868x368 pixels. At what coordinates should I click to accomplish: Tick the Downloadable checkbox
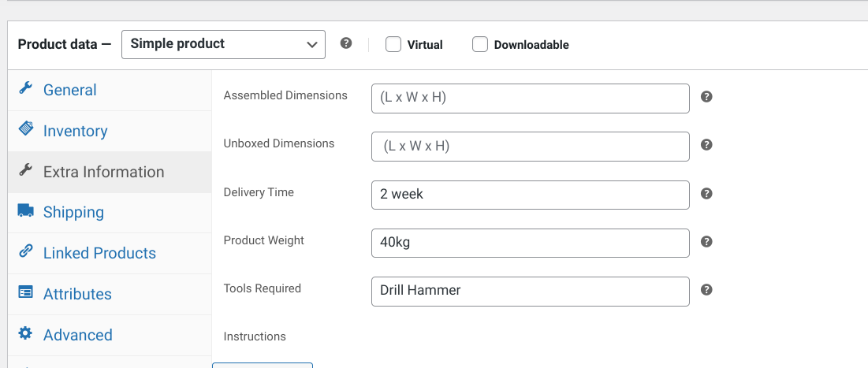[x=480, y=45]
